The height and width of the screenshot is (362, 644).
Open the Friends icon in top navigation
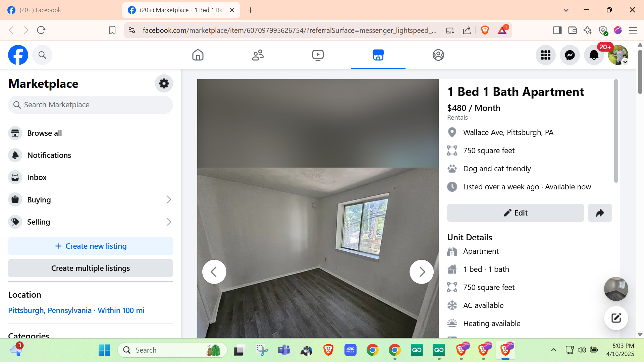(x=258, y=55)
